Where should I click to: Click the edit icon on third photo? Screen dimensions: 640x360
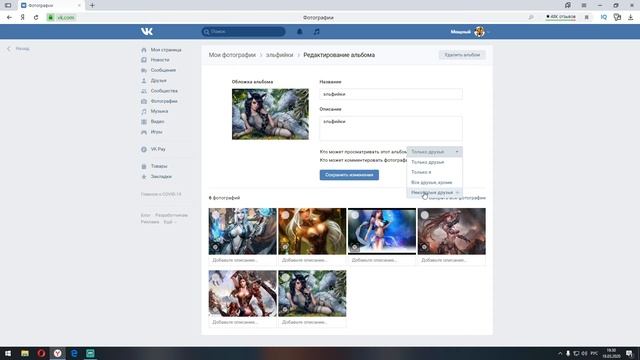point(355,247)
